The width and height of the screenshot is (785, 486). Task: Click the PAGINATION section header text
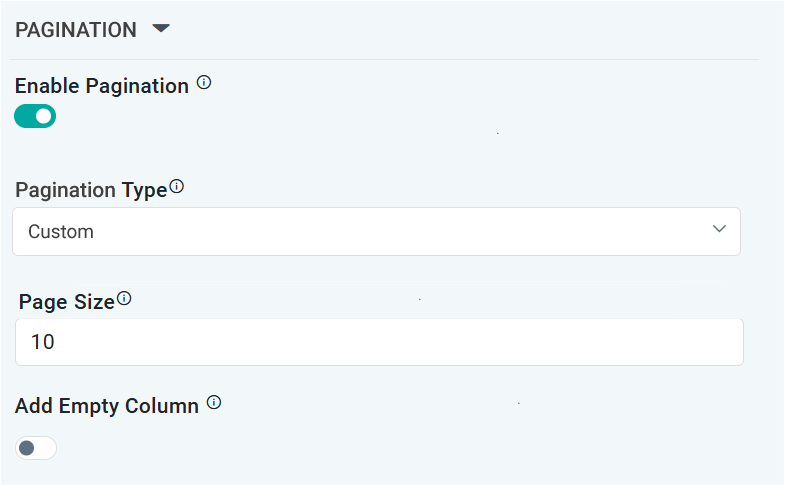(76, 30)
